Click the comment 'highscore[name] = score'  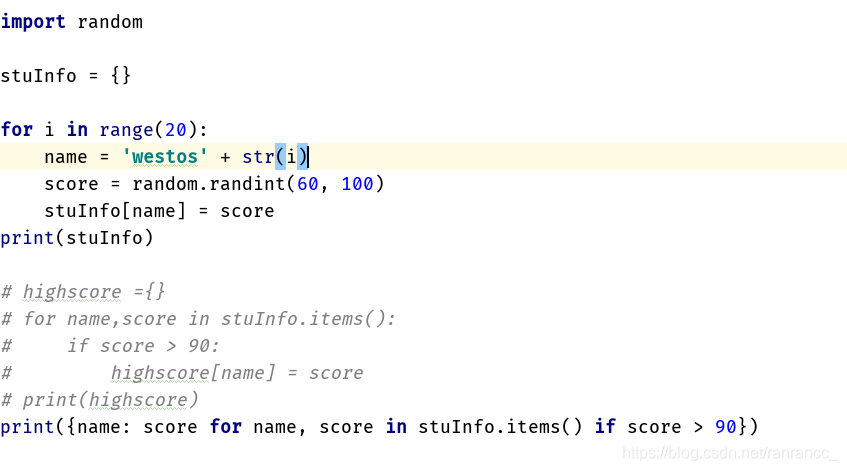pos(237,373)
